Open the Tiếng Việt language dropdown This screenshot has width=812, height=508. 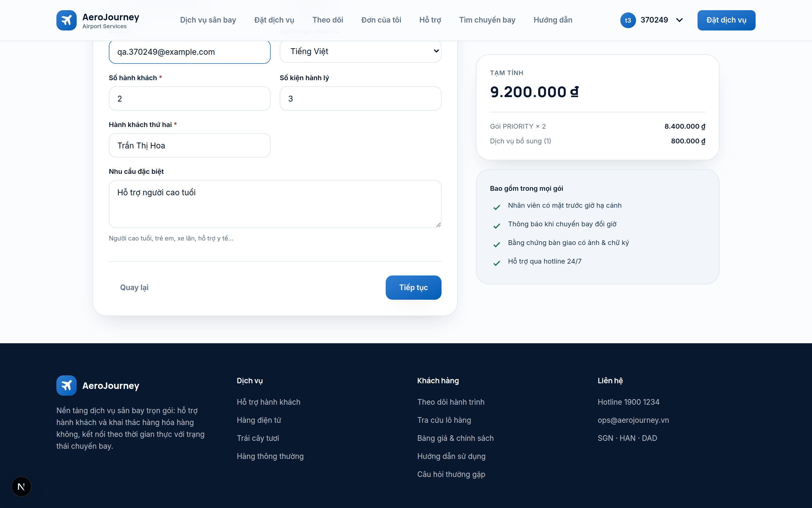tap(360, 51)
